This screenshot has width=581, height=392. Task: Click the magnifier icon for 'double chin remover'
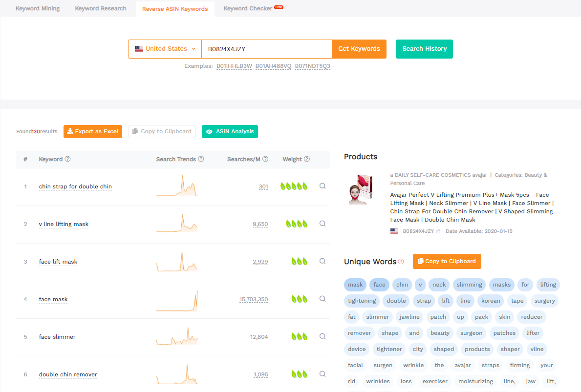point(323,374)
